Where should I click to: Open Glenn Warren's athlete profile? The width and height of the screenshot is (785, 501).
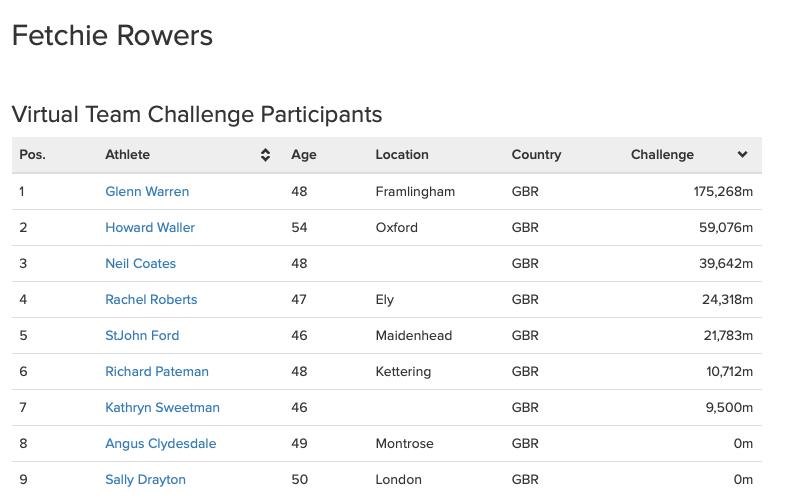[x=147, y=192]
